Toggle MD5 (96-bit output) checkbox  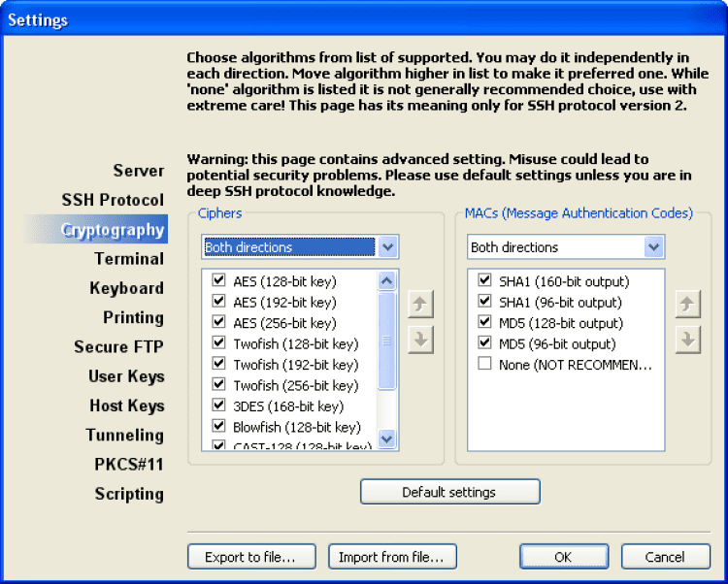484,342
